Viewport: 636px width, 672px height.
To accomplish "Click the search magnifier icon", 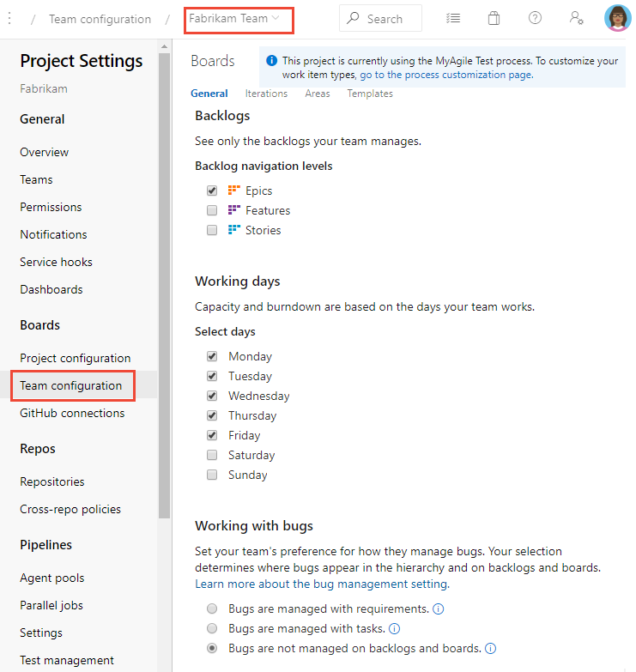I will pyautogui.click(x=353, y=18).
